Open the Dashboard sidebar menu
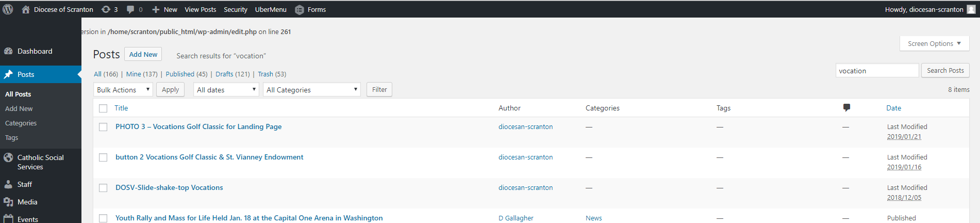Screen dimensions: 980x223 [x=35, y=51]
